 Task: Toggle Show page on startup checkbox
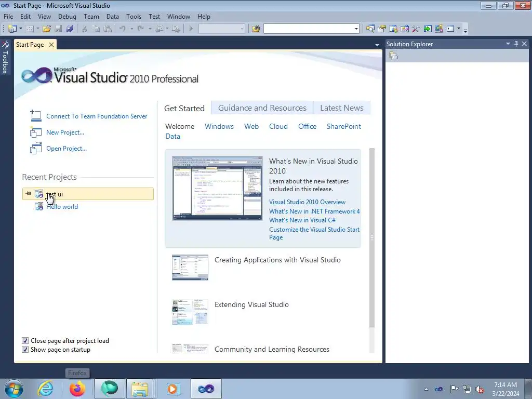(x=25, y=350)
